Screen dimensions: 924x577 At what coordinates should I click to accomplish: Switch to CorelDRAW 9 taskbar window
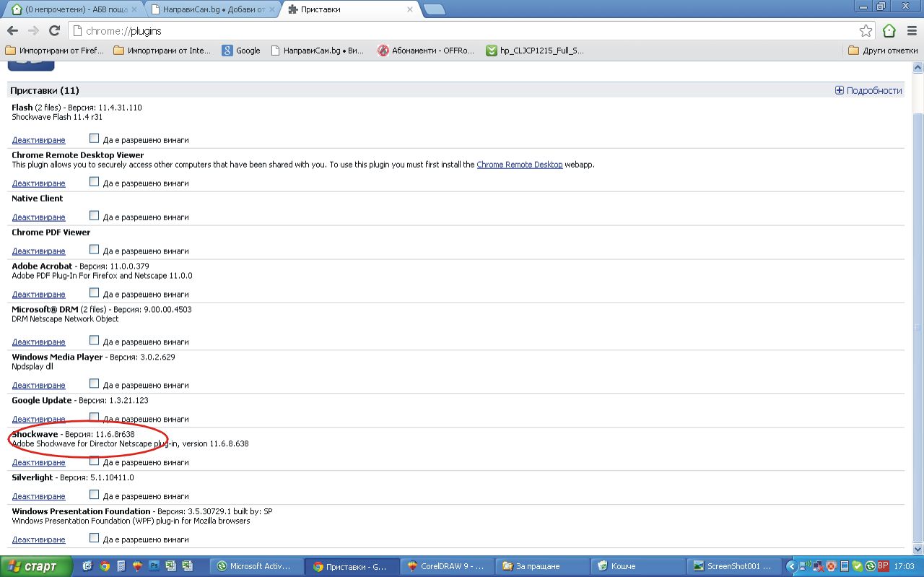pyautogui.click(x=448, y=567)
